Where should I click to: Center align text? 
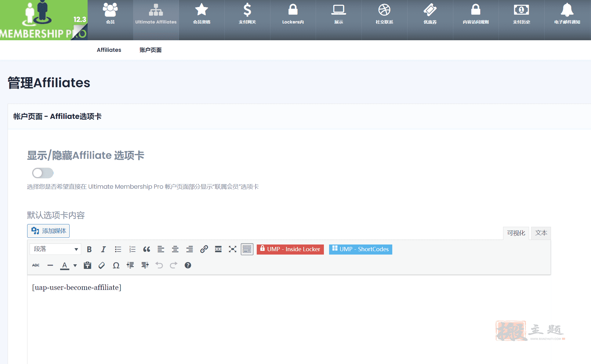(x=175, y=249)
